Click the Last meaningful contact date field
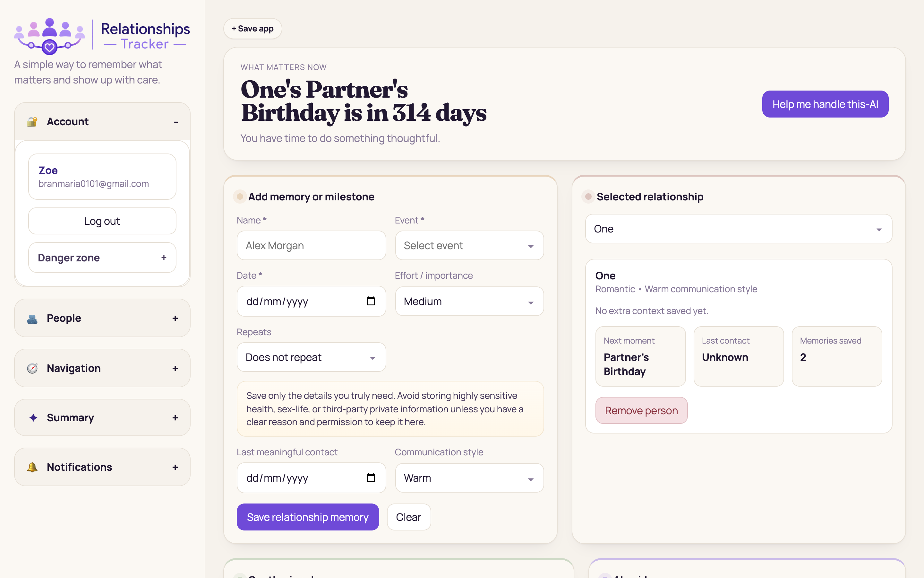The height and width of the screenshot is (578, 924). 311,478
